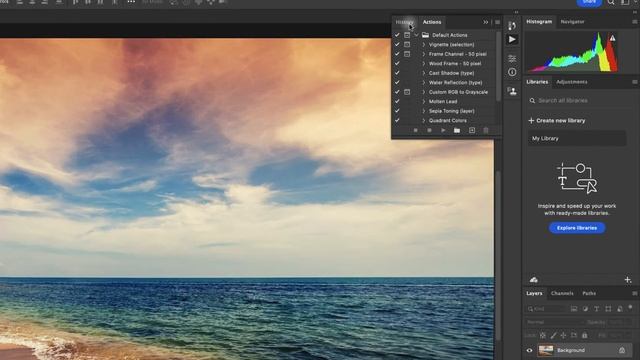Viewport: 640px width, 360px height.
Task: Toggle the Default Actions set checkmark
Action: [x=397, y=35]
